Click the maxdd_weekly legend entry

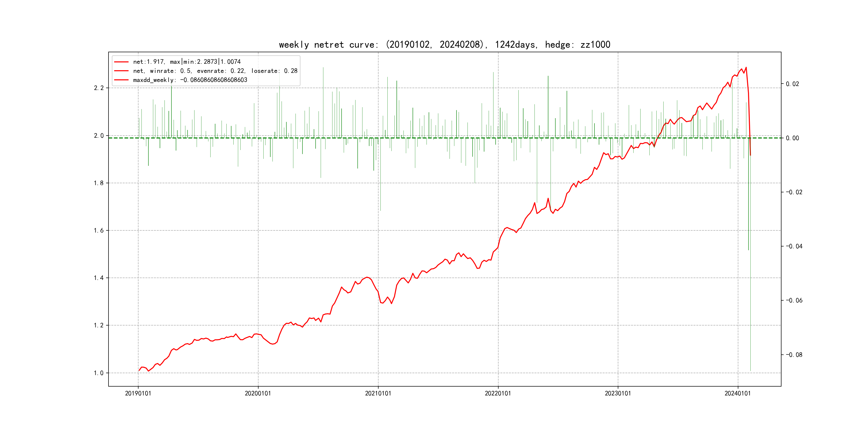[190, 80]
